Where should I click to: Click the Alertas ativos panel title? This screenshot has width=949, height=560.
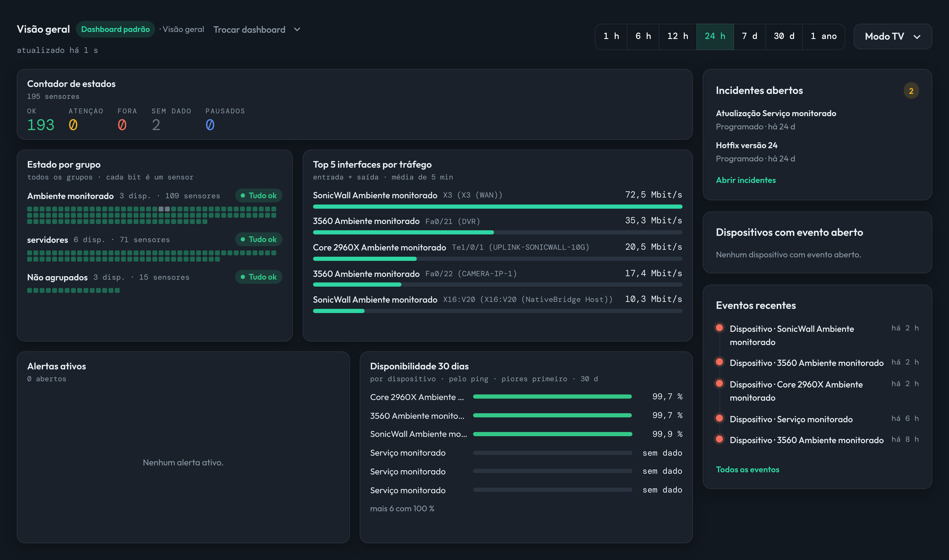pos(57,366)
